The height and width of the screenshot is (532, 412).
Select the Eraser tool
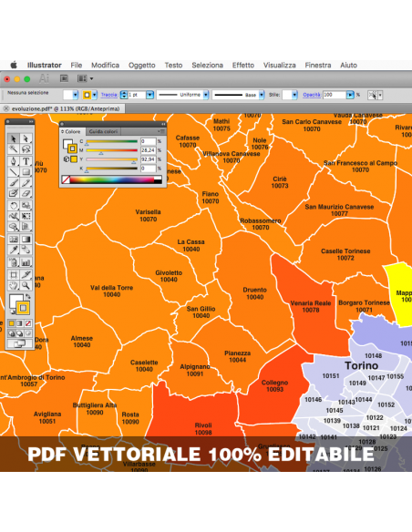pyautogui.click(x=26, y=193)
